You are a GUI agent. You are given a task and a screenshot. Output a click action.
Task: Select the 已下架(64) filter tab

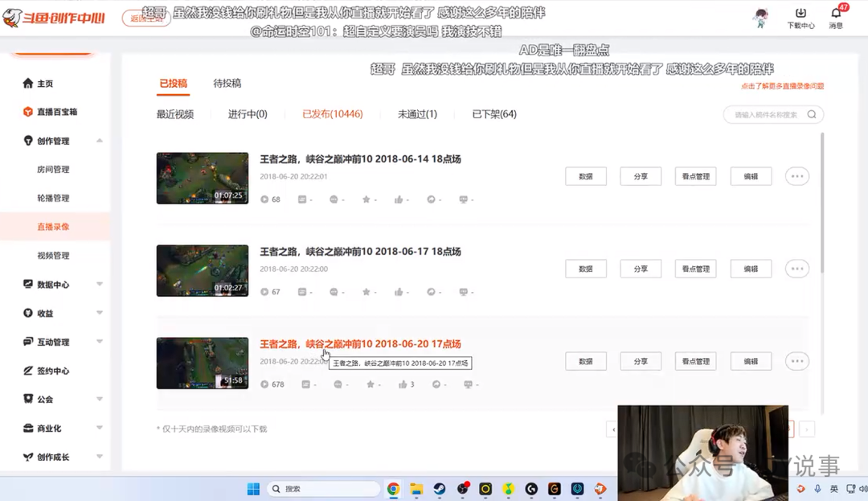coord(493,114)
